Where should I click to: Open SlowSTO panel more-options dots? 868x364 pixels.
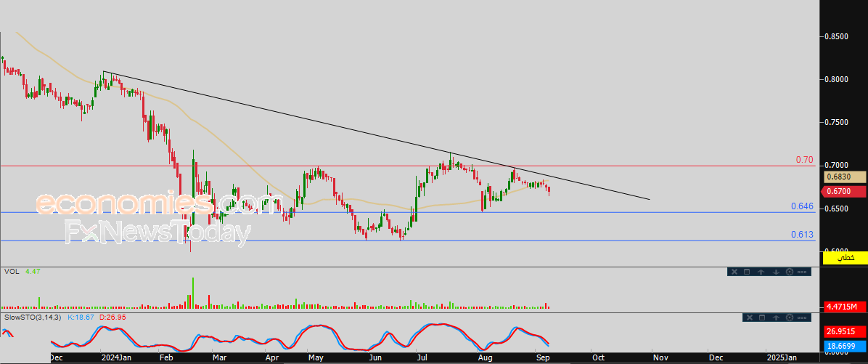pos(801,318)
